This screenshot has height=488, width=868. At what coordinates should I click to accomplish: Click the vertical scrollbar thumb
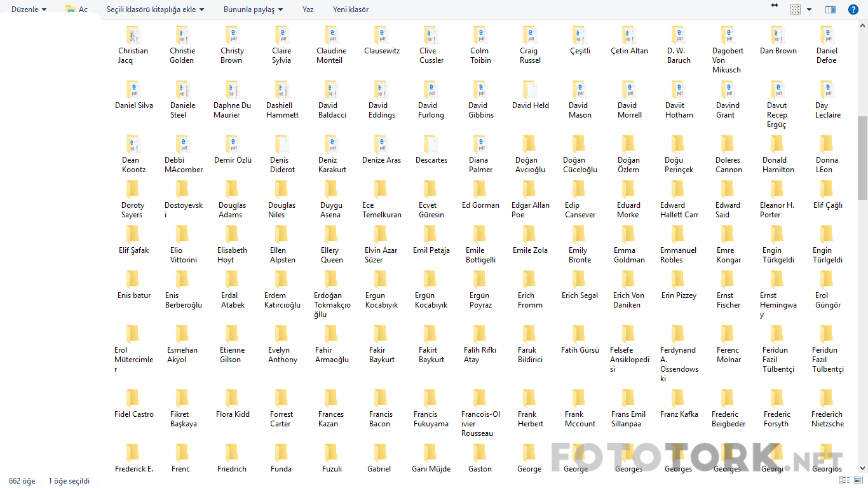(862, 158)
